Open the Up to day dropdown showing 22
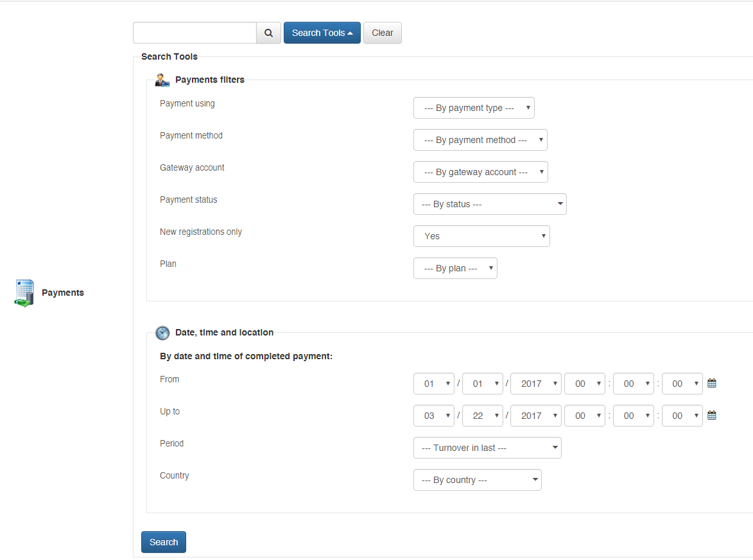 click(x=483, y=416)
